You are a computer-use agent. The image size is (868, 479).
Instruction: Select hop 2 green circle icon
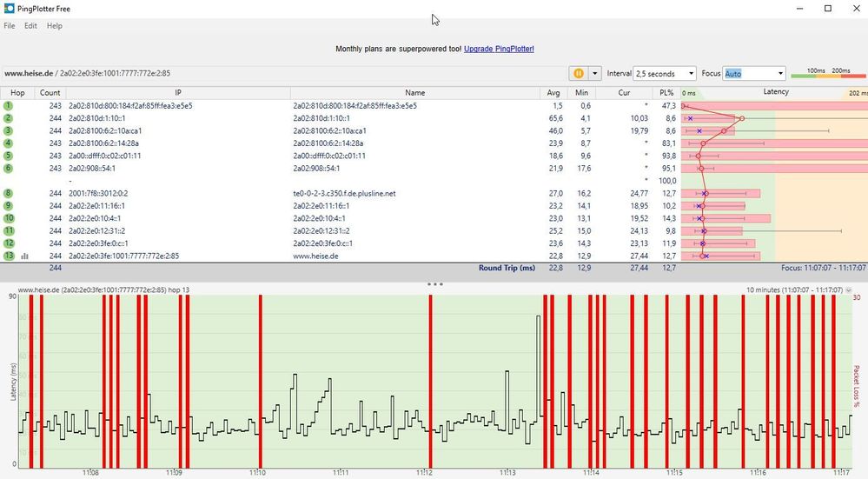coord(9,118)
